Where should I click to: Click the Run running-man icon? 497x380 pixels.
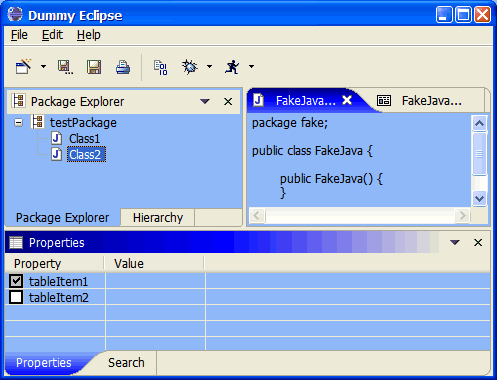point(232,67)
